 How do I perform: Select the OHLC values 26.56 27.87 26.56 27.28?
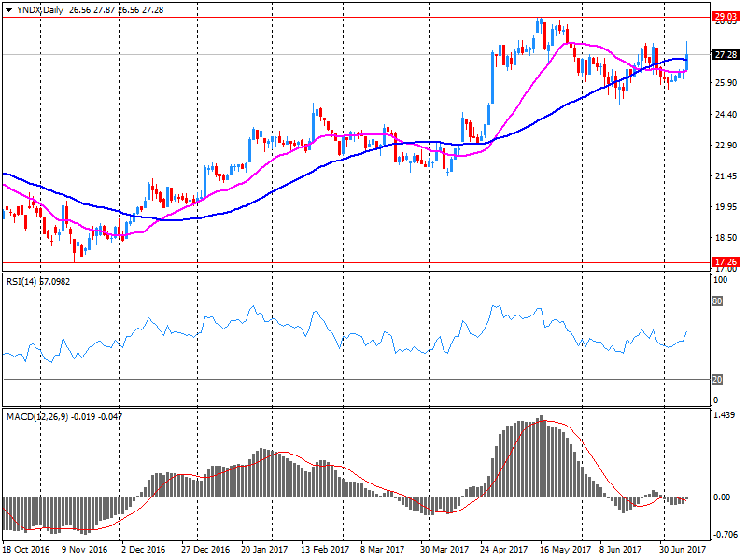[116, 10]
